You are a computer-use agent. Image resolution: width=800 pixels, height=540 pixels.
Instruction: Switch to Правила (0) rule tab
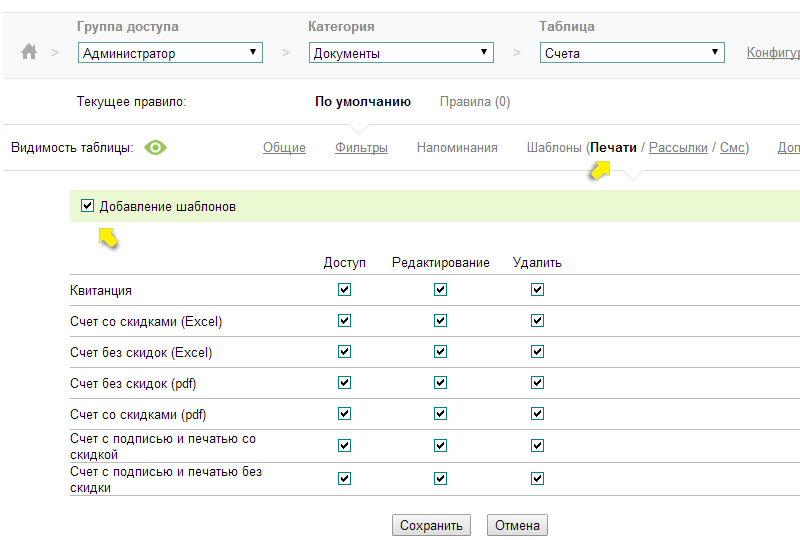pyautogui.click(x=475, y=101)
